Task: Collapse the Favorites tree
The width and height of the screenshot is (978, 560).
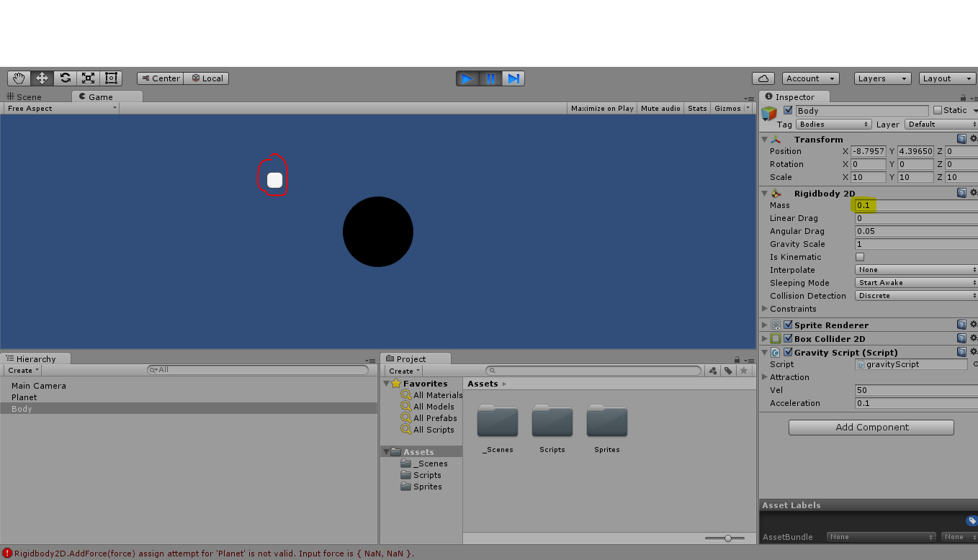Action: pos(387,384)
